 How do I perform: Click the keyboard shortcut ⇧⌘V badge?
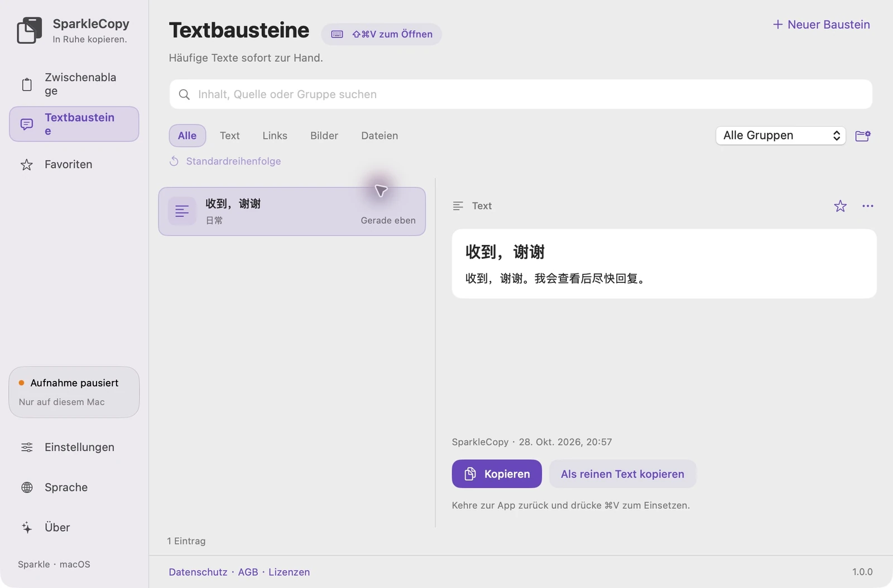pos(382,35)
